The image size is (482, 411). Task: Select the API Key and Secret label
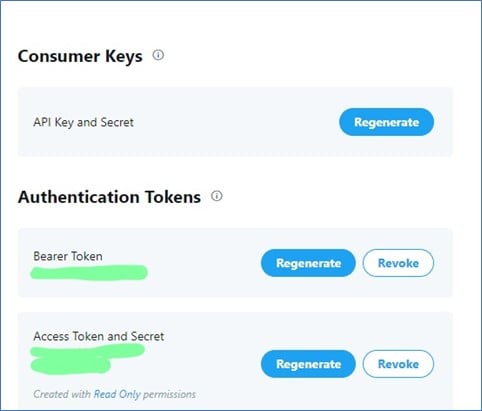(83, 122)
